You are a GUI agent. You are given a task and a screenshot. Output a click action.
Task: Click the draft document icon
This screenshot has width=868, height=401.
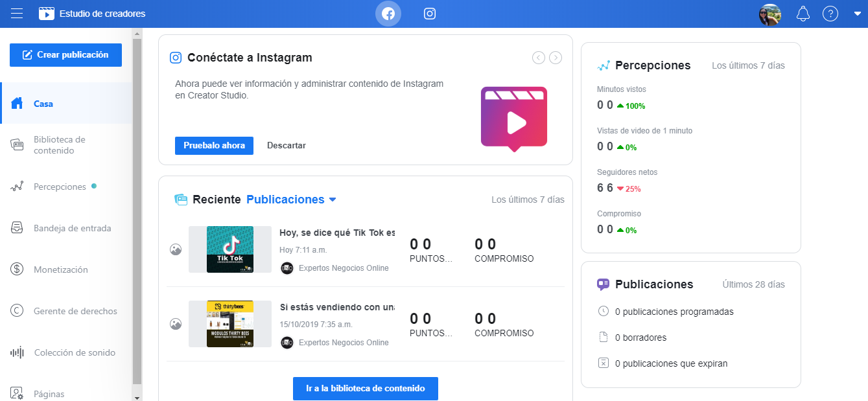coord(603,337)
